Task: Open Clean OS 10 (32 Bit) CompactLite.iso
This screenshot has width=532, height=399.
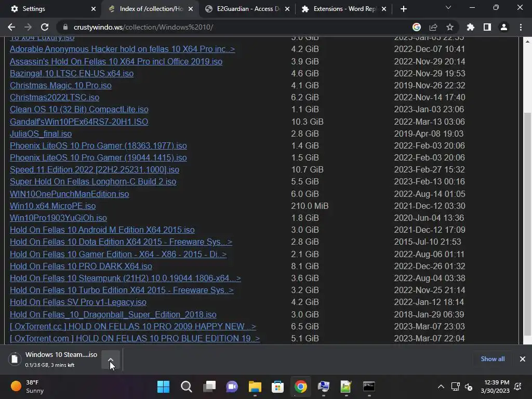Action: (79, 109)
